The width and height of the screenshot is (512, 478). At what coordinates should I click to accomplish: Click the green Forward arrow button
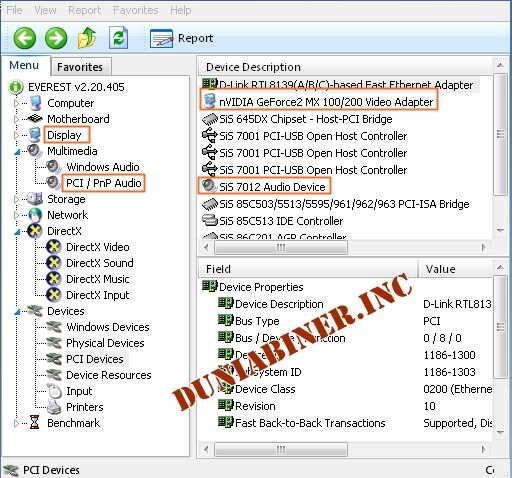click(x=56, y=38)
